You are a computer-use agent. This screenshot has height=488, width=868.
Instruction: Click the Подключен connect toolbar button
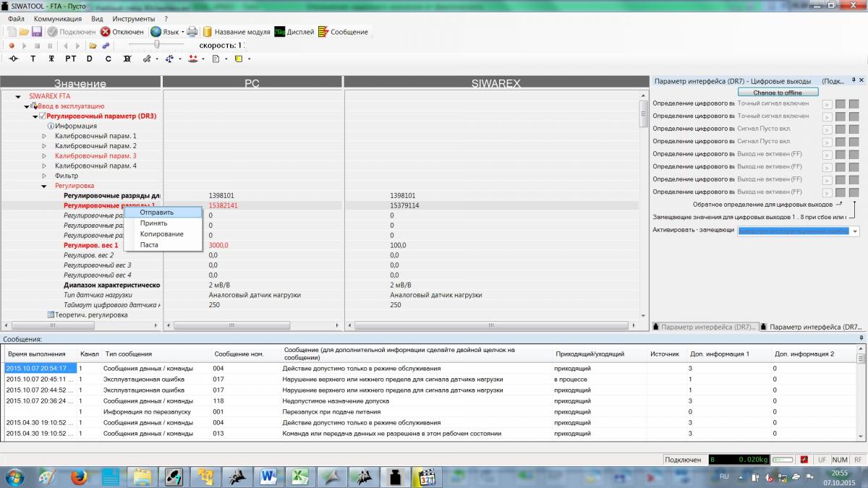[71, 32]
